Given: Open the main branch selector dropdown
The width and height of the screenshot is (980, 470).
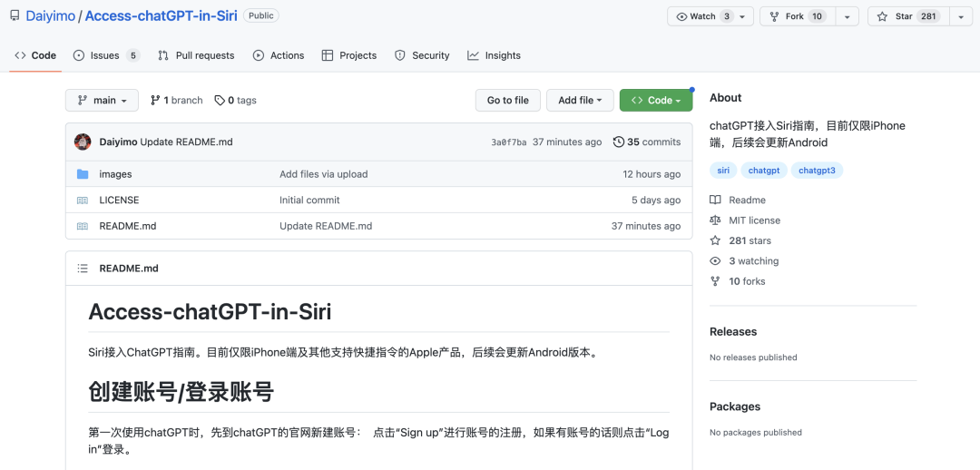Looking at the screenshot, I should (102, 100).
